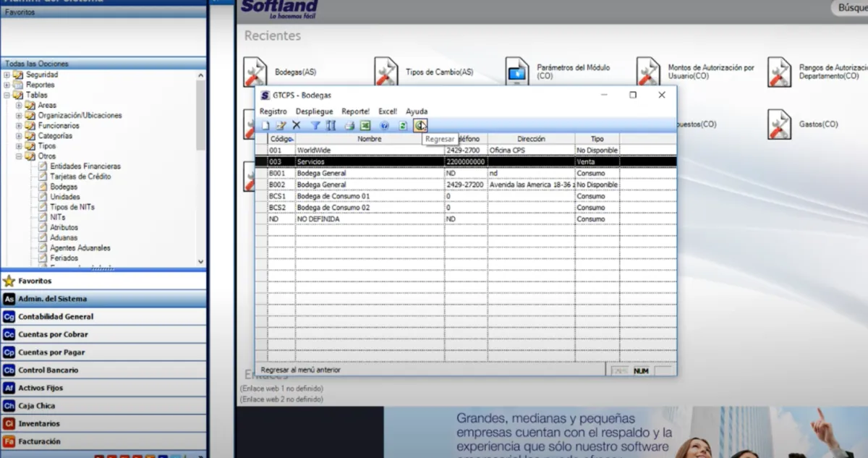Screen dimensions: 868x458
Task: Open the Registro menu
Action: point(273,111)
